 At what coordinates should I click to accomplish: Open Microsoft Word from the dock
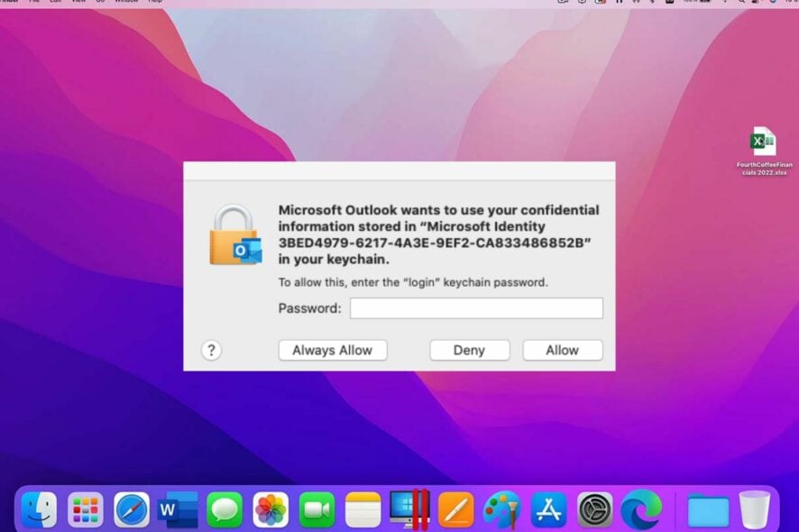pyautogui.click(x=178, y=509)
